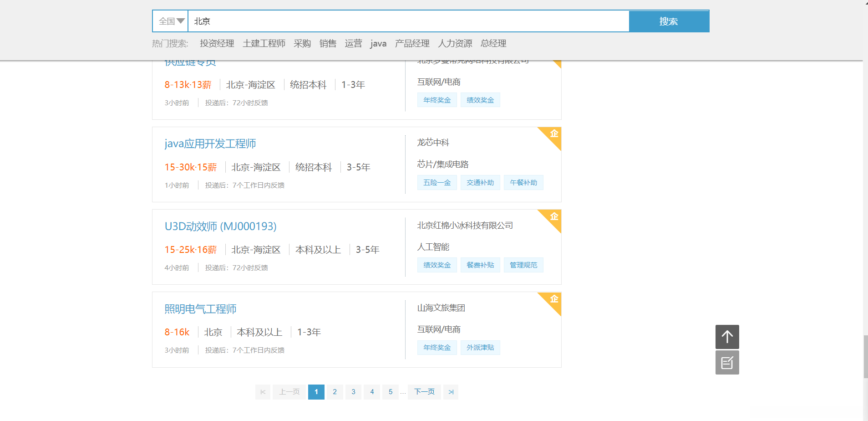Image resolution: width=868 pixels, height=421 pixels.
Task: Go to page 2
Action: tap(335, 392)
